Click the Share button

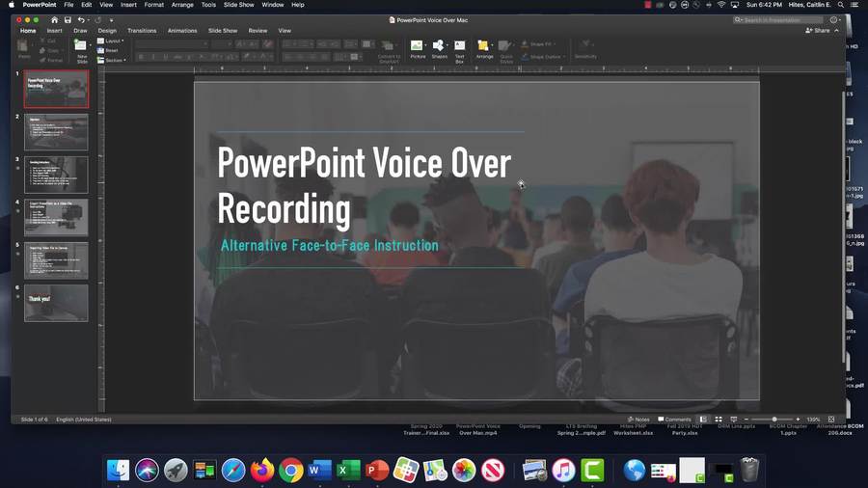(817, 31)
